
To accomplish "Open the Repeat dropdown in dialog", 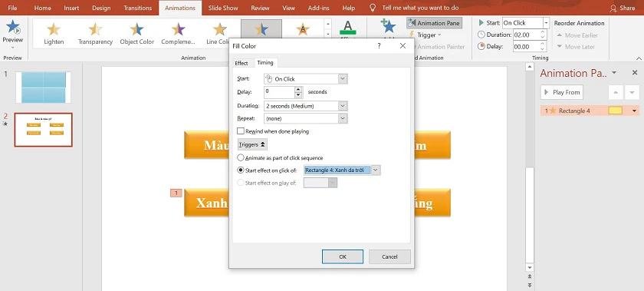I will tap(343, 118).
